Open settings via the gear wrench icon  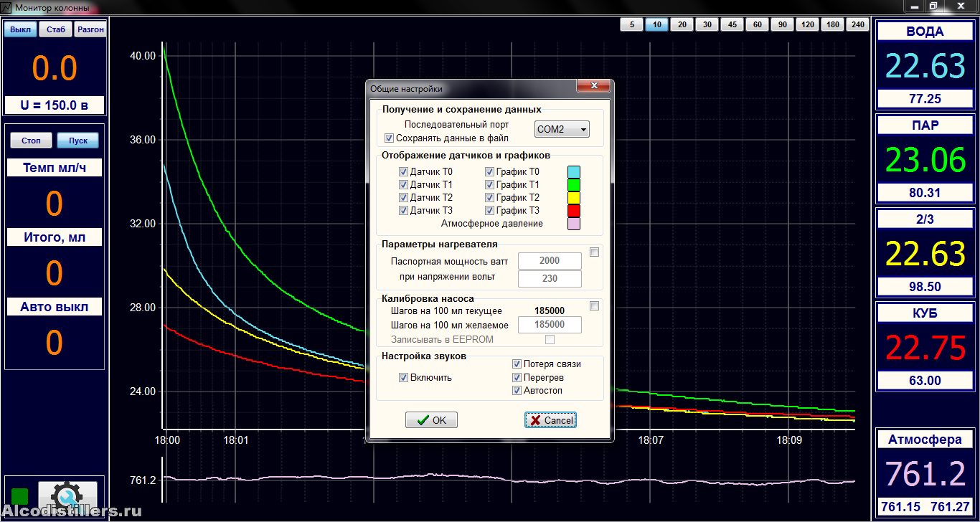click(x=67, y=495)
